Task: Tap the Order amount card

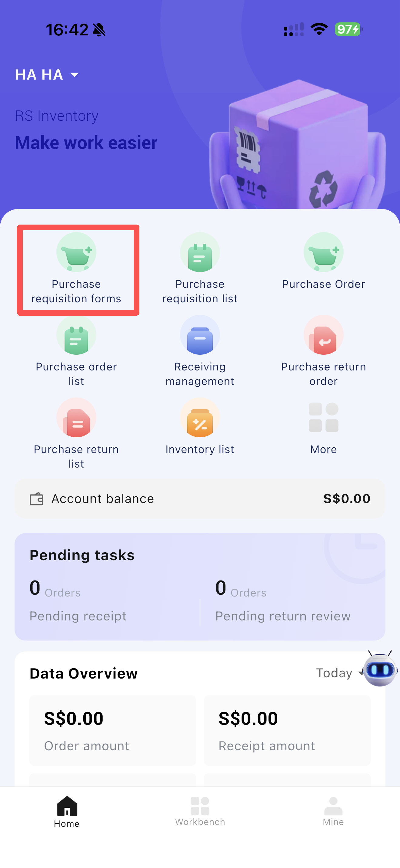Action: [x=113, y=730]
